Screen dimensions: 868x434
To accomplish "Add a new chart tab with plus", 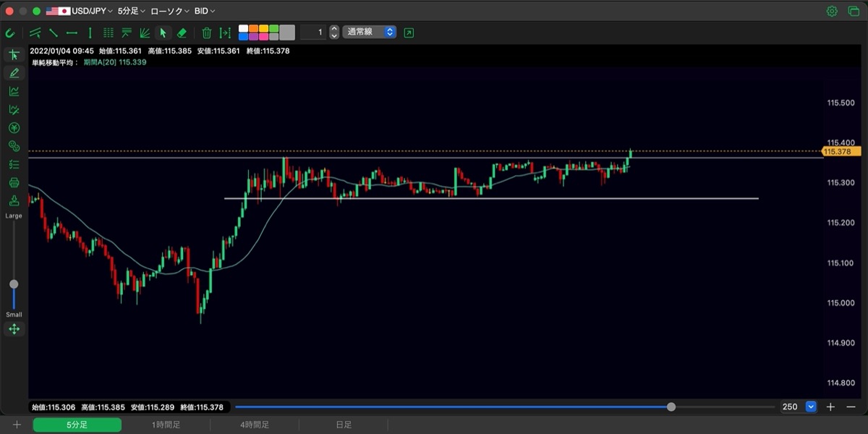I will 17,425.
